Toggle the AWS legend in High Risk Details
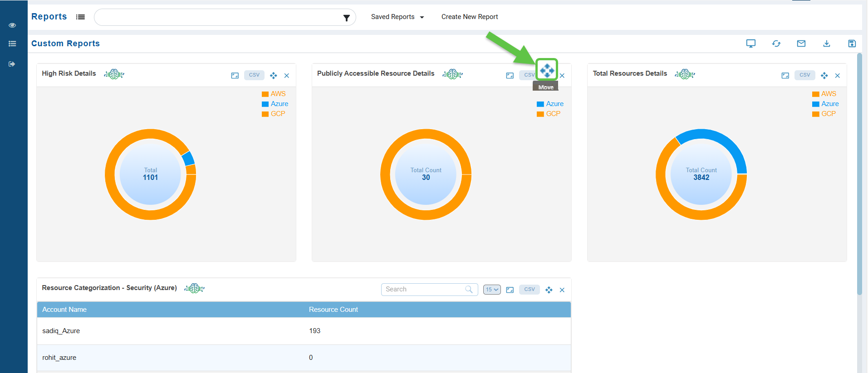This screenshot has width=868, height=373. pos(274,94)
